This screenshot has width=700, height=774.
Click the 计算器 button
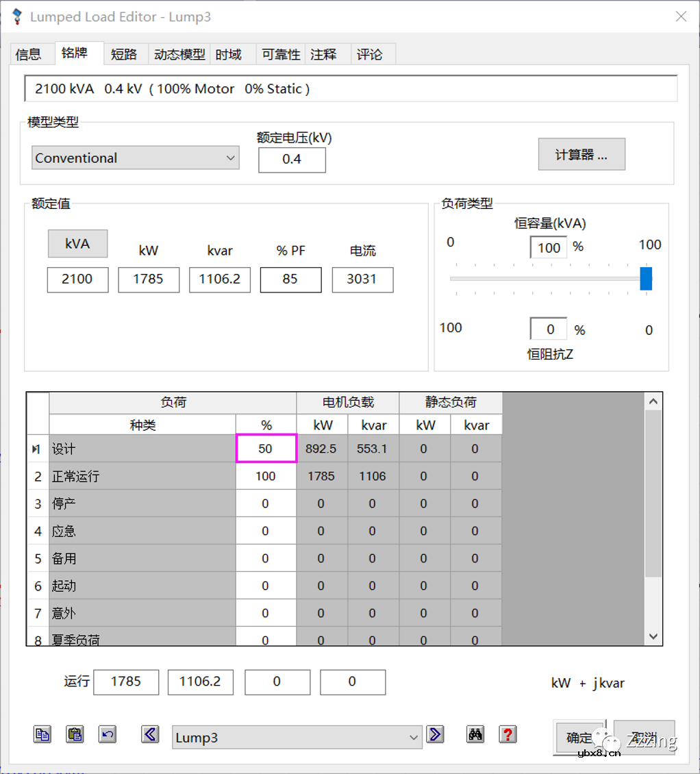coord(582,153)
